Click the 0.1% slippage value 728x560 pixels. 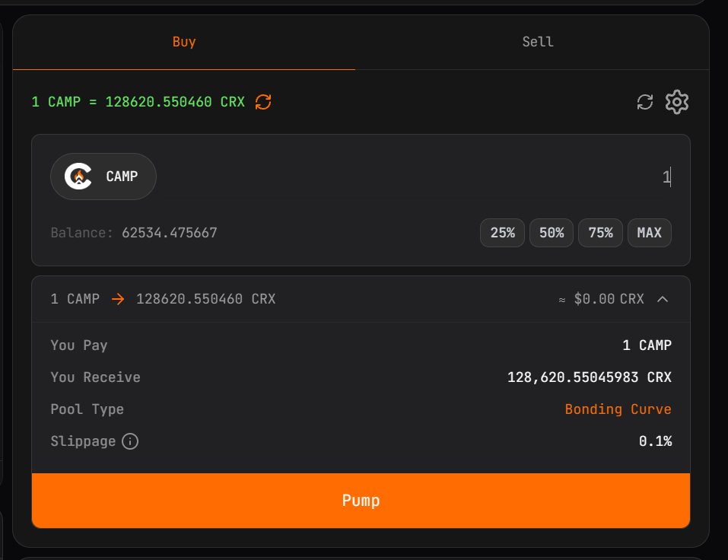pos(655,441)
